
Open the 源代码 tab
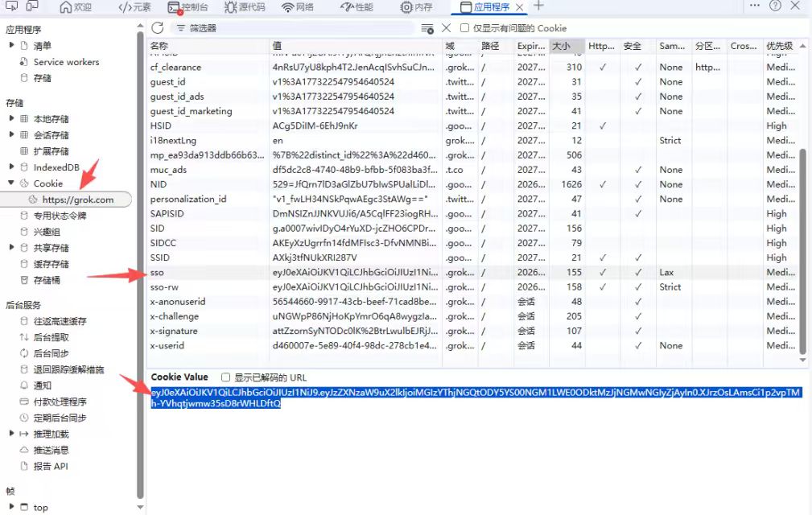(x=245, y=7)
